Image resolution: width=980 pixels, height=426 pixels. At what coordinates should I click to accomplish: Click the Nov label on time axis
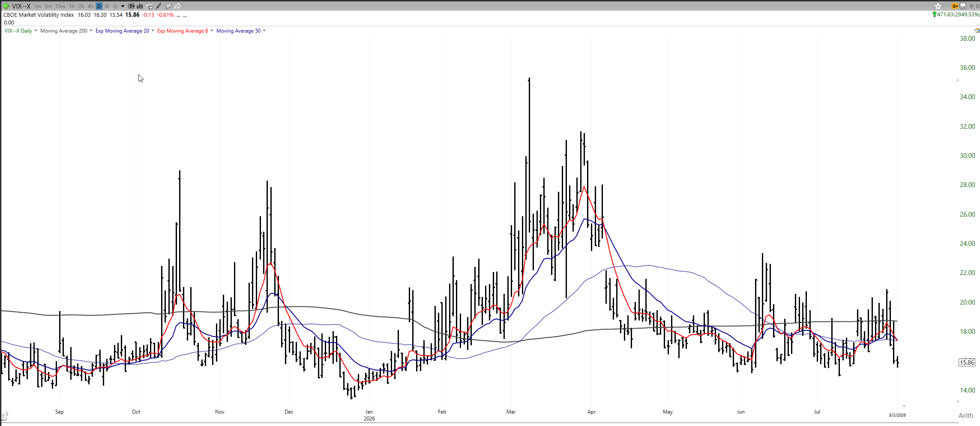pos(220,411)
